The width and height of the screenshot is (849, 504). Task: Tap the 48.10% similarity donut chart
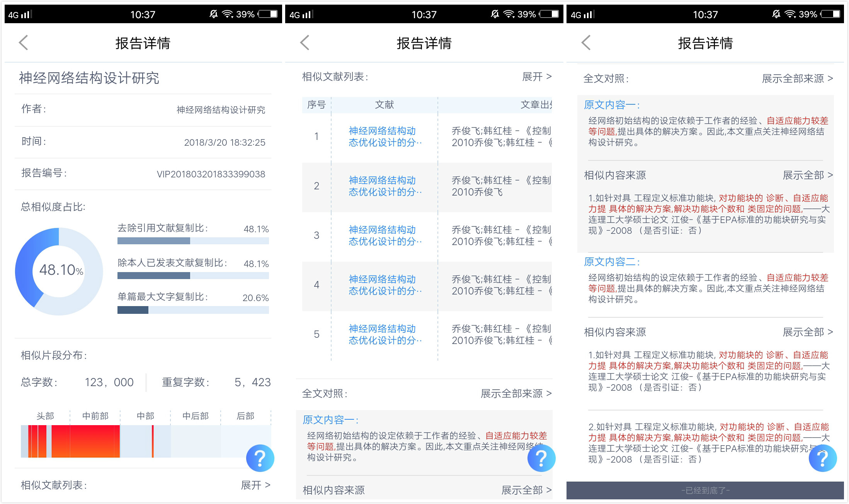59,271
